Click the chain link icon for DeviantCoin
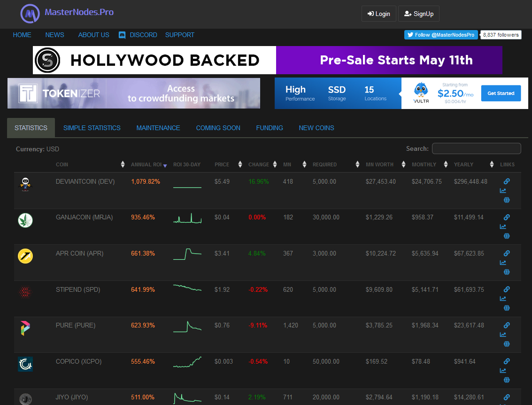This screenshot has height=405, width=532. [507, 181]
